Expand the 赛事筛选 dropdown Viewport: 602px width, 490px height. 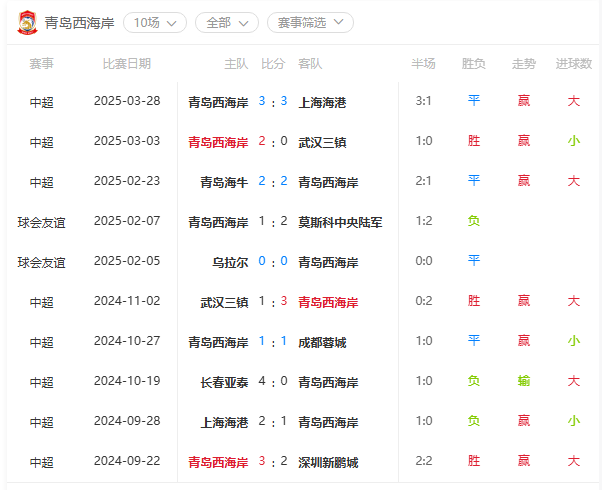pyautogui.click(x=310, y=23)
